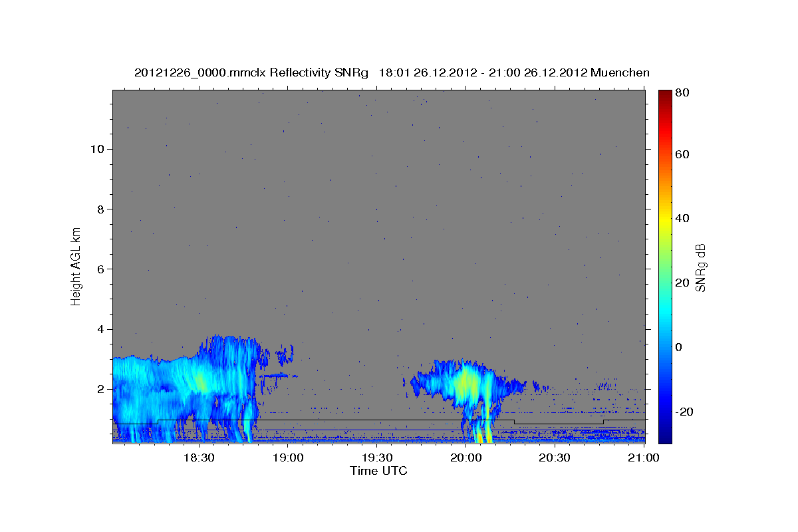Viewport: 798px width, 532px height.
Task: Click the colorbar value 20
Action: click(684, 283)
